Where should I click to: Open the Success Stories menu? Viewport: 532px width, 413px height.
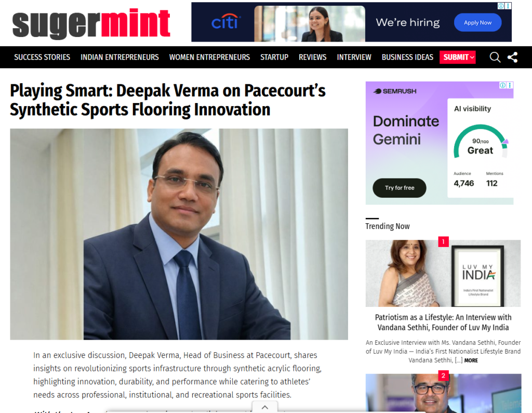pyautogui.click(x=42, y=57)
